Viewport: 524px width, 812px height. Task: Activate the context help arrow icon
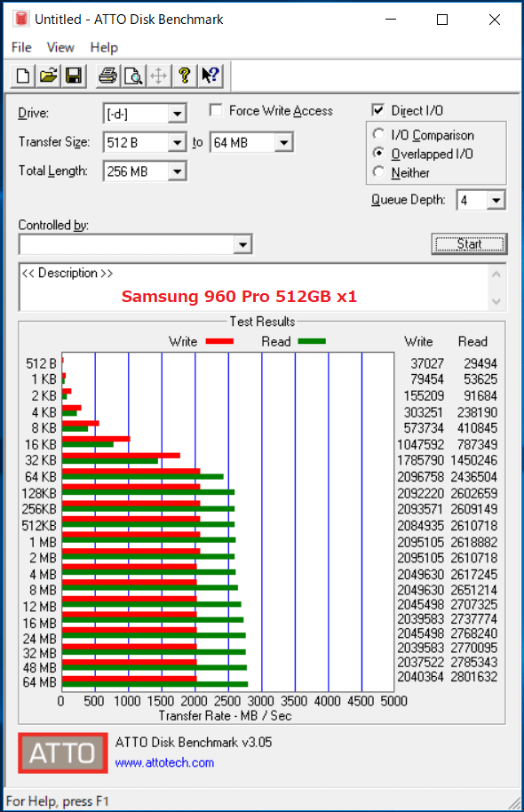pos(210,76)
